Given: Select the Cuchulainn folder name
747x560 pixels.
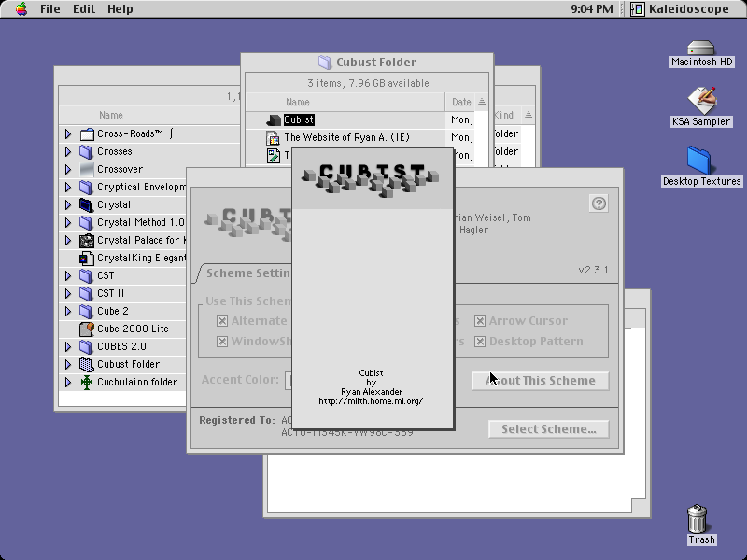Looking at the screenshot, I should pyautogui.click(x=137, y=382).
